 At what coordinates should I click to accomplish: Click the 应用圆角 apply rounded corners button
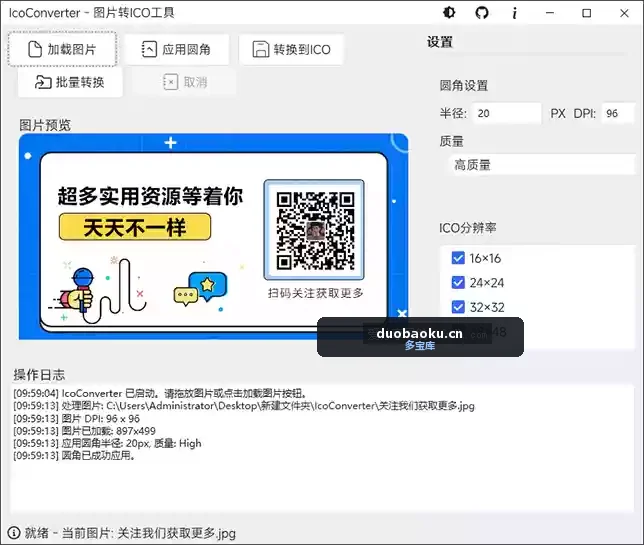[x=177, y=49]
